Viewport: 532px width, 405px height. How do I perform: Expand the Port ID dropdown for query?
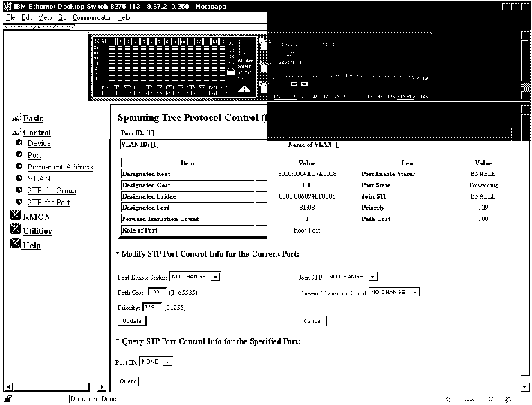(x=167, y=361)
